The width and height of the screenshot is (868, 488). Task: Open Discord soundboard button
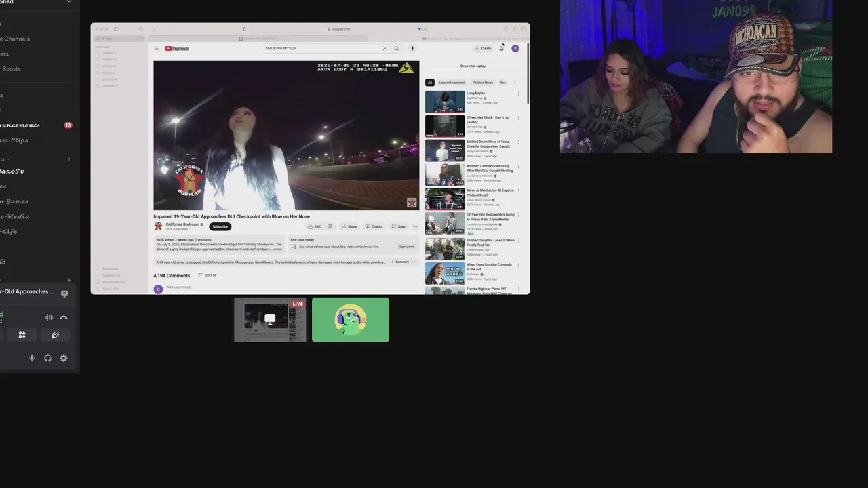56,335
